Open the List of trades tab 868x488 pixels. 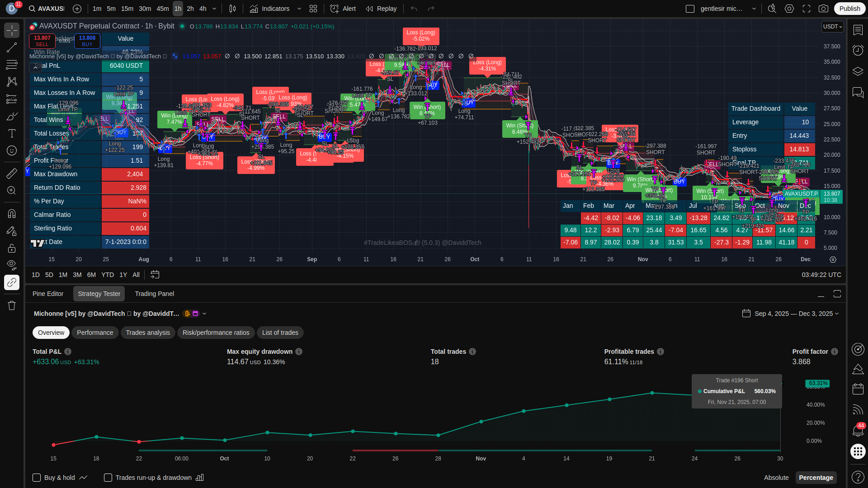point(280,333)
